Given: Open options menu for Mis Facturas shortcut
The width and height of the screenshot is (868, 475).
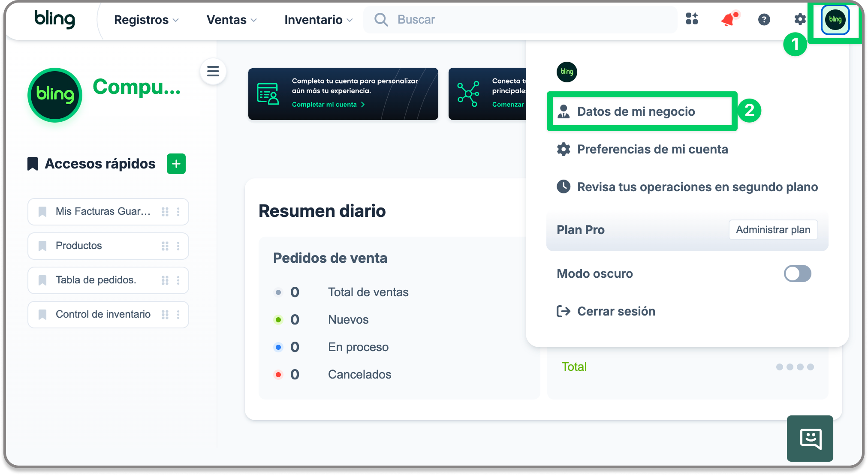Looking at the screenshot, I should pyautogui.click(x=178, y=211).
